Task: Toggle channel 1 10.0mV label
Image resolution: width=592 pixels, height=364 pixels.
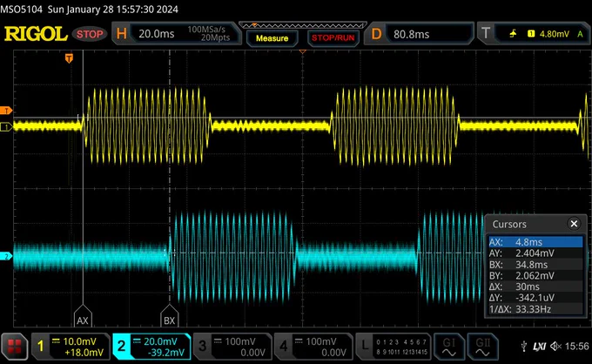Action: tap(79, 341)
